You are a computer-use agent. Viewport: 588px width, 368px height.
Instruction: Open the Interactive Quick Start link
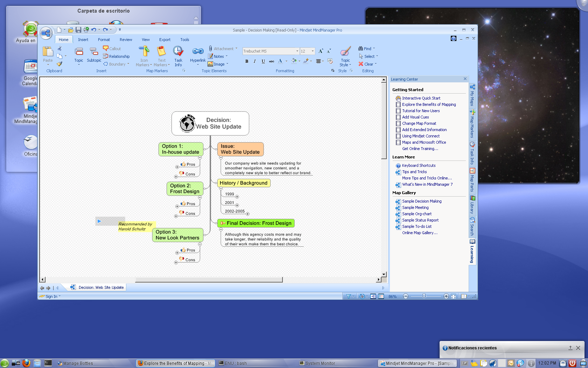click(421, 98)
